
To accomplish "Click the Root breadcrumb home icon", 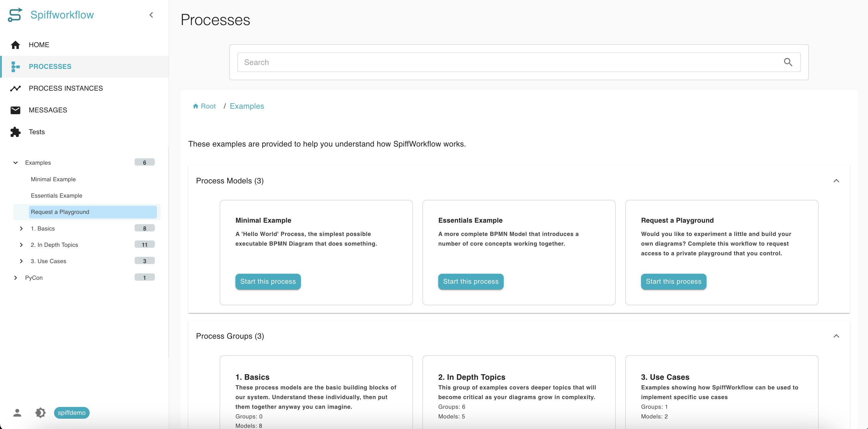I will 196,106.
